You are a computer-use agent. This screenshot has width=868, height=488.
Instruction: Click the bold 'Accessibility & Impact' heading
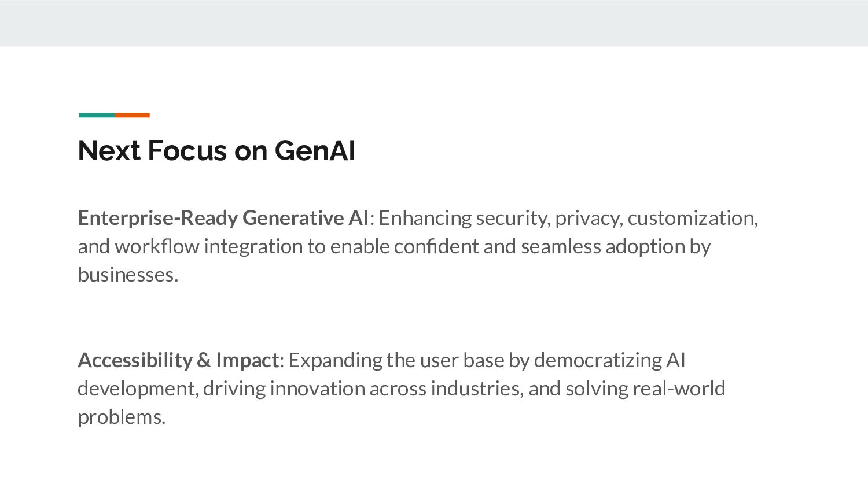click(178, 360)
